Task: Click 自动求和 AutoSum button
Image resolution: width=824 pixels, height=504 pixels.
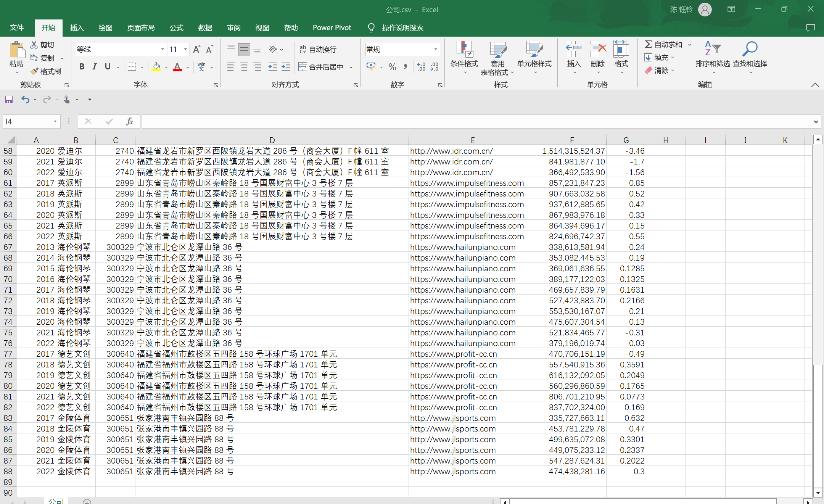Action: click(664, 45)
